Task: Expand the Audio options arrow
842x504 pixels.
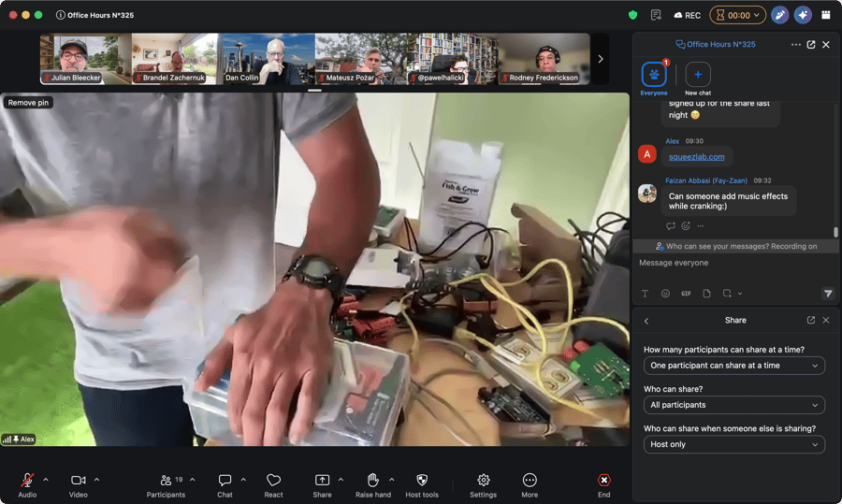Action: point(46,480)
